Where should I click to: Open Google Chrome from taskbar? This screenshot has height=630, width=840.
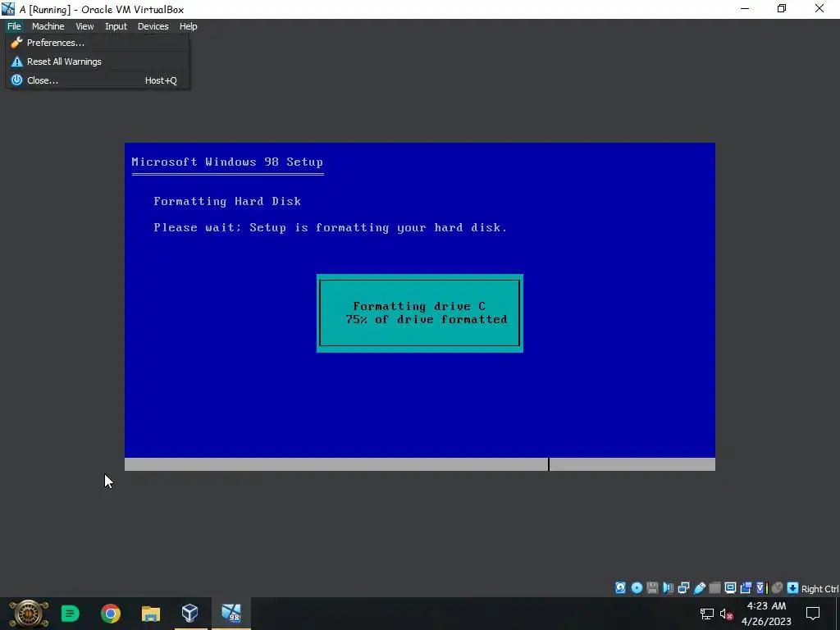(111, 614)
